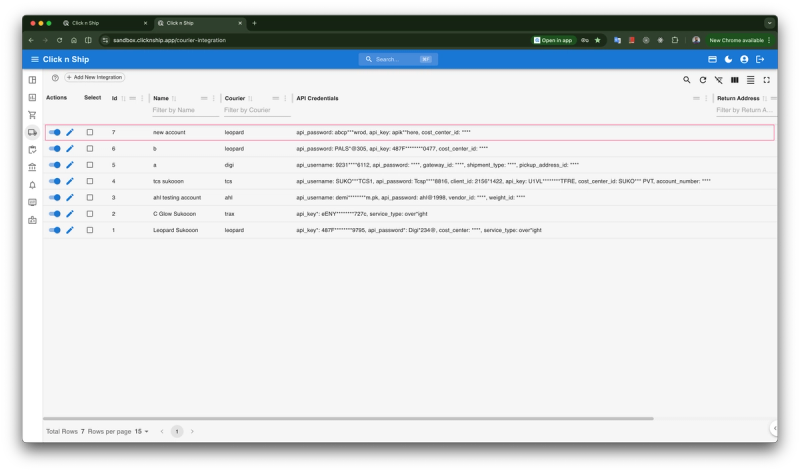Sort by the Id column
This screenshot has height=472, width=800.
pos(123,98)
